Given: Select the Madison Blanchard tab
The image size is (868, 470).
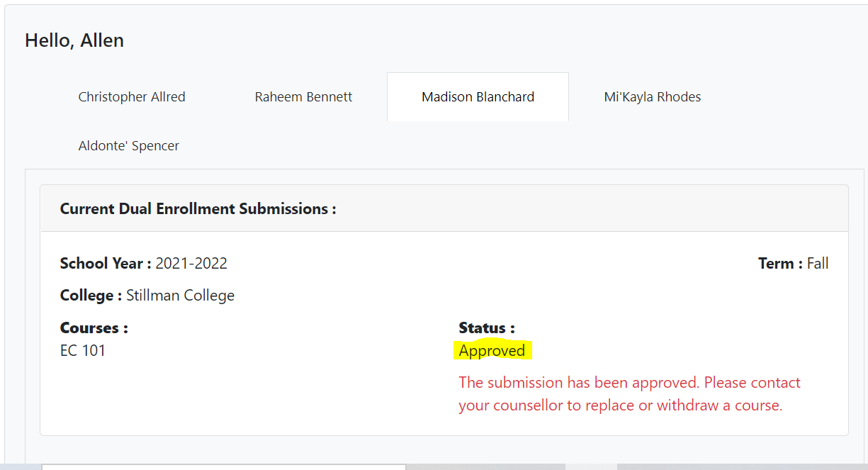Looking at the screenshot, I should click(478, 97).
